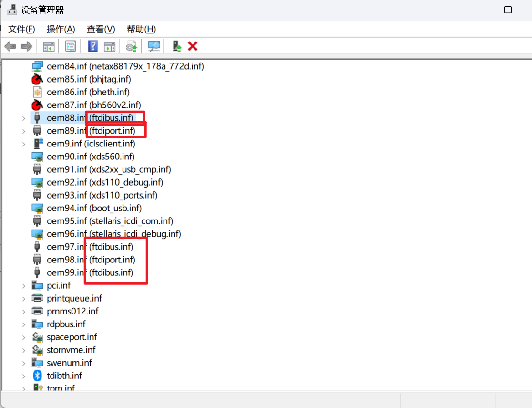Click the red icon beside oem87.inf bh560v2
Viewport: 532px width, 408px height.
tap(37, 105)
